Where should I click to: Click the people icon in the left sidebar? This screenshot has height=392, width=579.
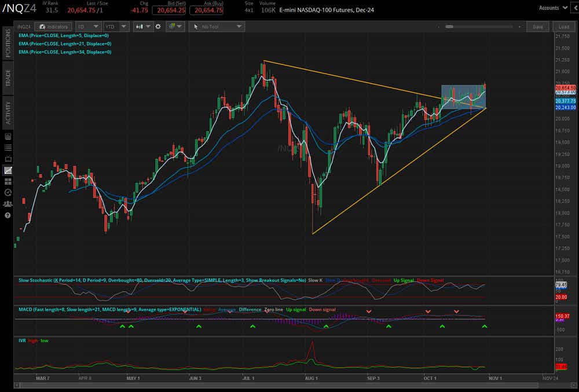7,204
